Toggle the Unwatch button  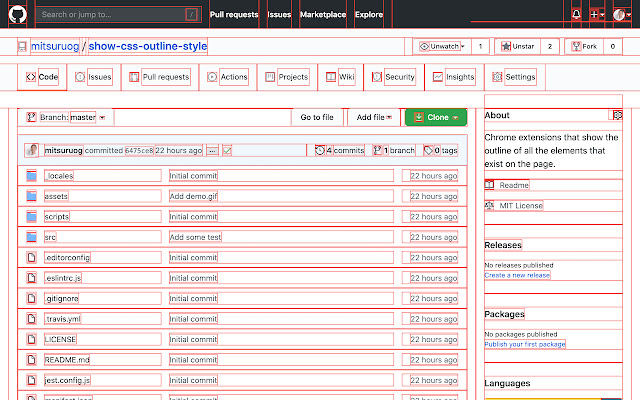[x=441, y=46]
